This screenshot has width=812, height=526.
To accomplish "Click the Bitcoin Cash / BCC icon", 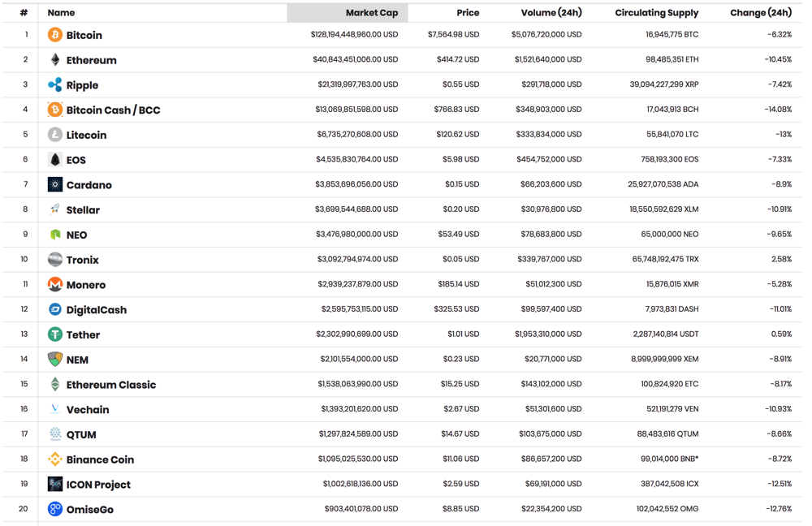I will [x=55, y=110].
